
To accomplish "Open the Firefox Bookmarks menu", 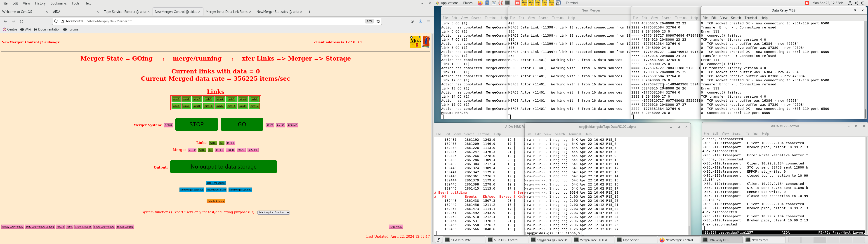I will (58, 3).
